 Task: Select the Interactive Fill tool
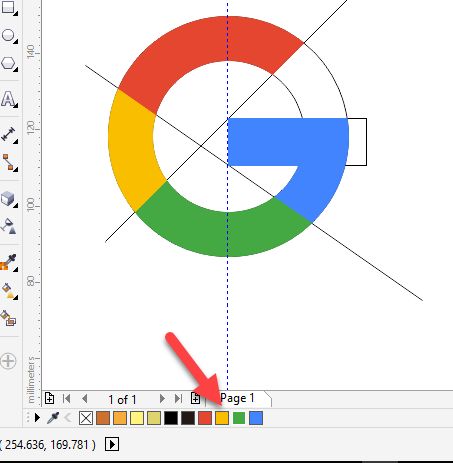pos(8,291)
